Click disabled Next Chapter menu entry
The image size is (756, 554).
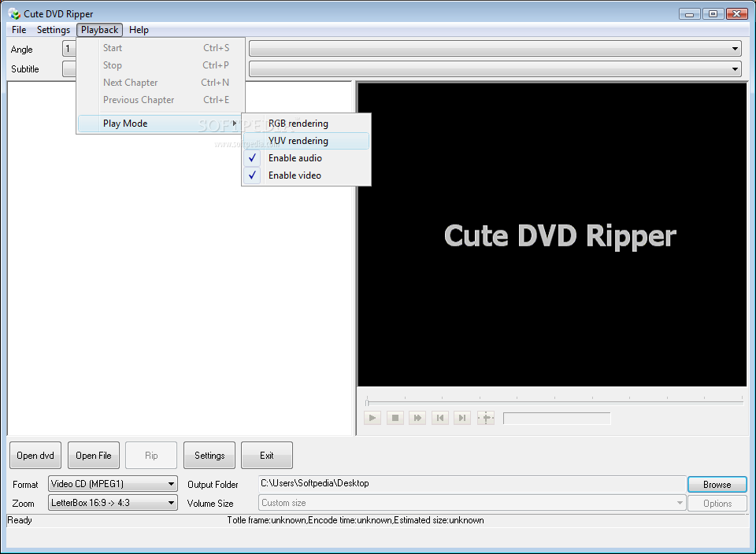coord(161,83)
